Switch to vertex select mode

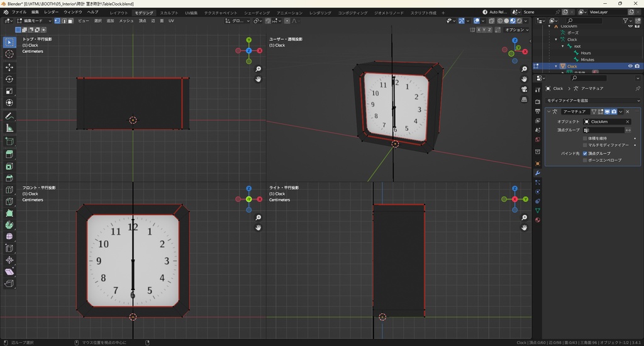pos(57,21)
